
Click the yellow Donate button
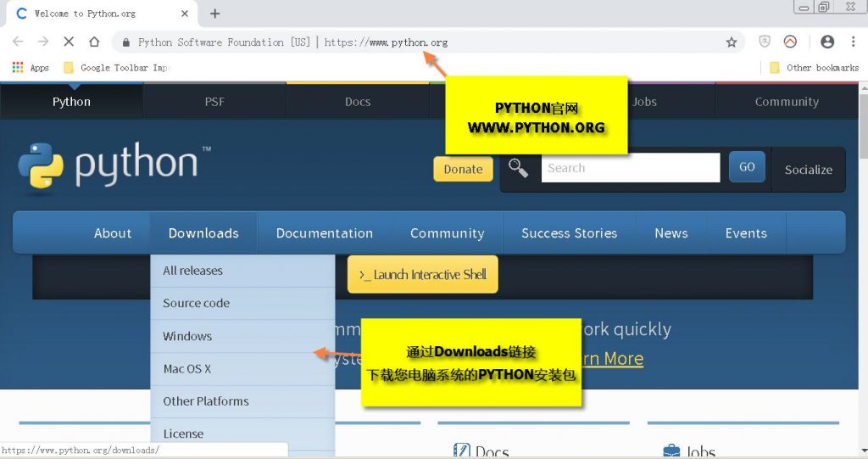tap(463, 169)
